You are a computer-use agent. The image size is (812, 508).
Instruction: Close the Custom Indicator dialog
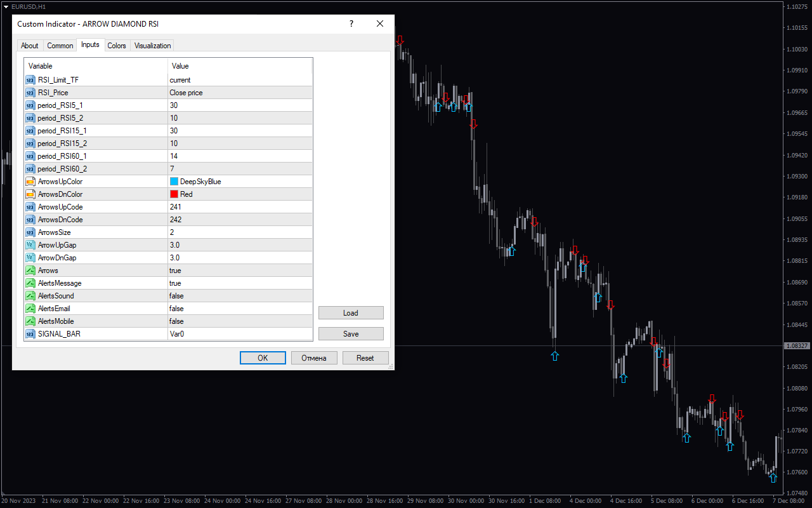pos(380,24)
